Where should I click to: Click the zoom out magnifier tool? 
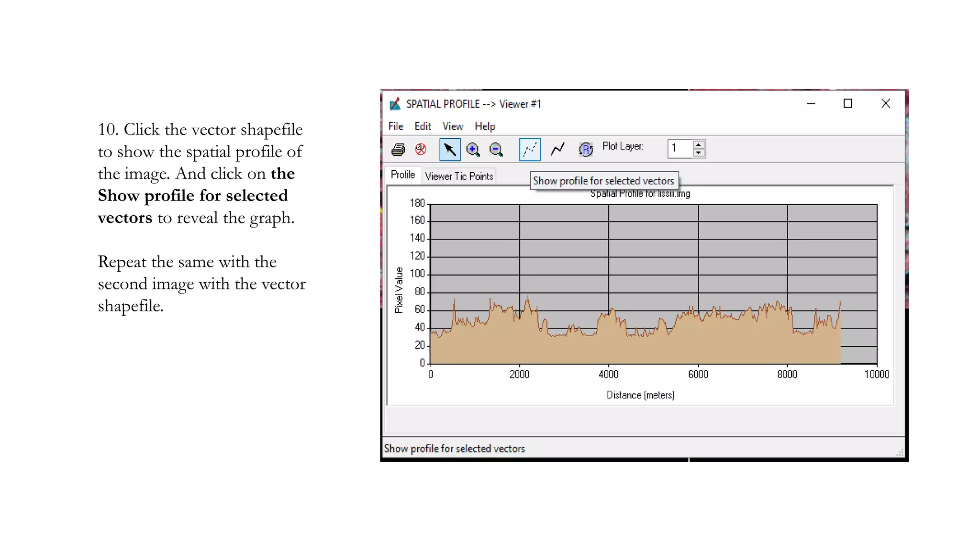click(x=496, y=150)
